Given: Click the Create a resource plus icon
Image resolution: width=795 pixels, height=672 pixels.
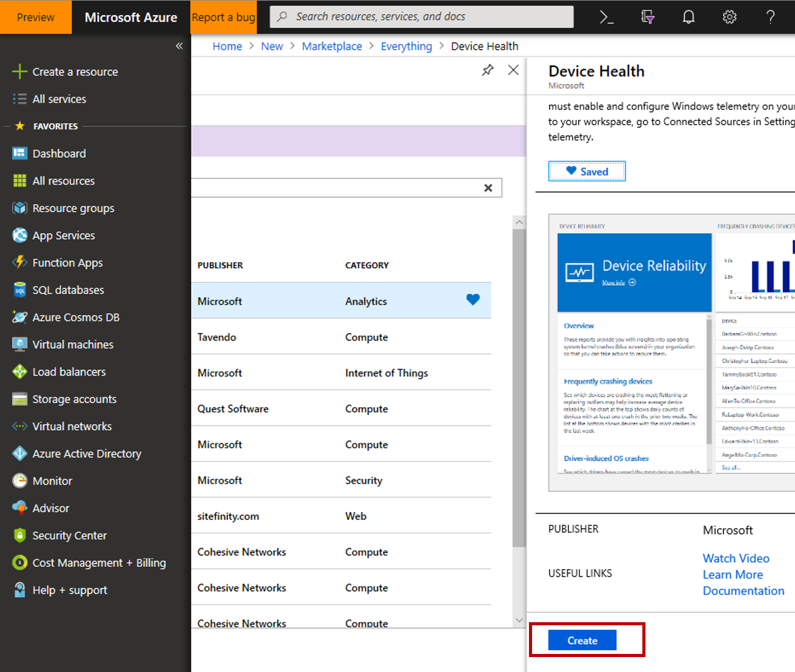Looking at the screenshot, I should (19, 72).
